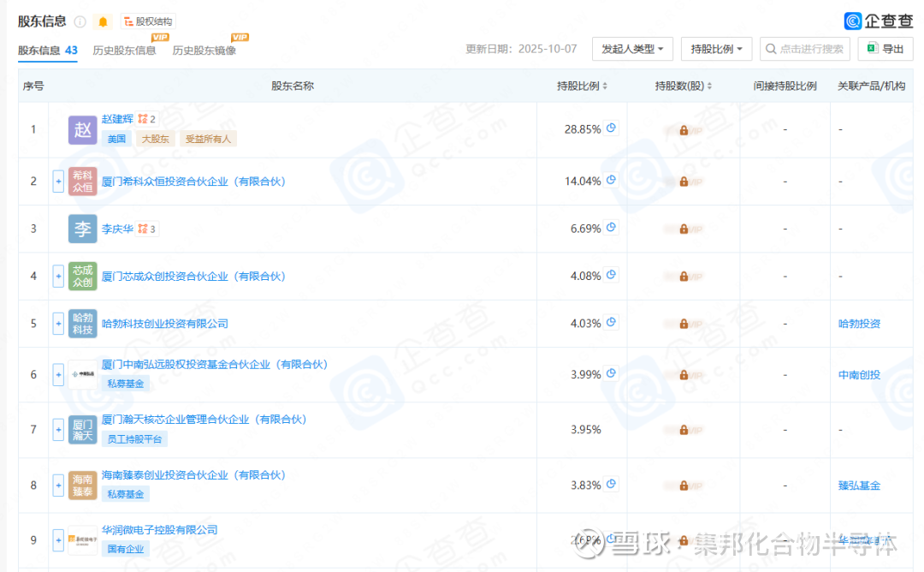Expand row 4 厦门芯成众创 shareholder
This screenshot has height=572, width=924.
tap(58, 276)
